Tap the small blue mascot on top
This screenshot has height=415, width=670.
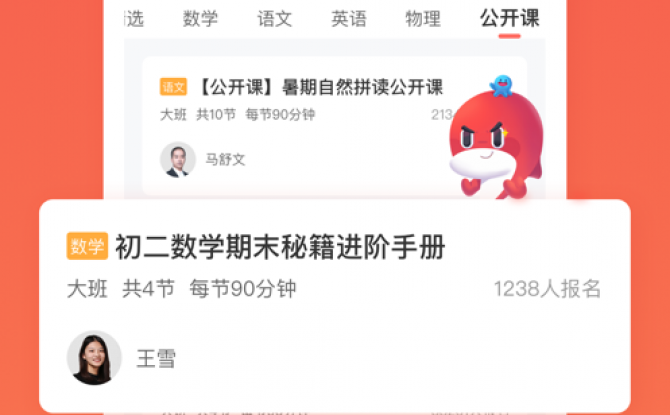pos(501,86)
